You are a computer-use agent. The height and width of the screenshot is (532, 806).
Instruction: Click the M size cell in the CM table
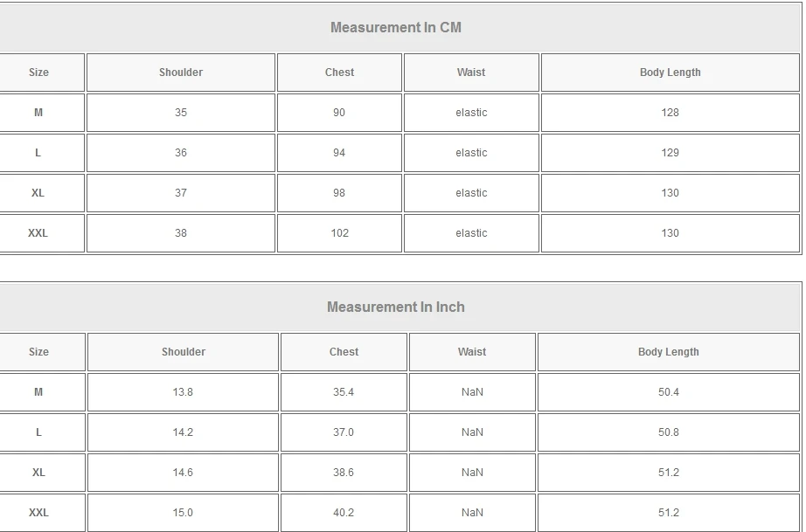coord(38,113)
